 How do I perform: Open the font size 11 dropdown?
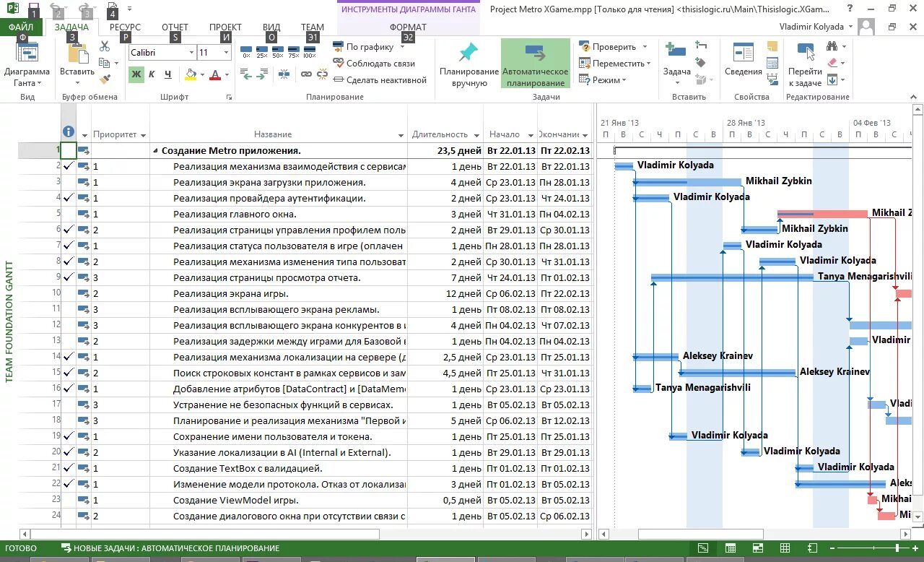tap(227, 53)
